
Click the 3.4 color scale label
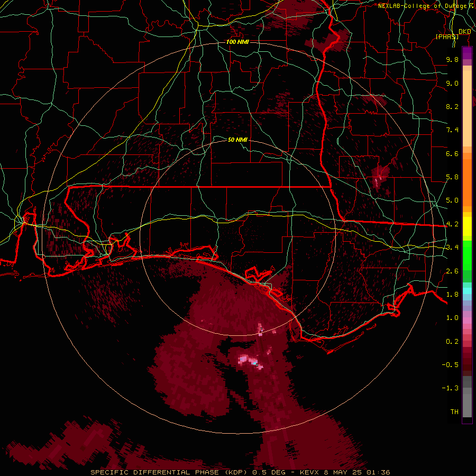tap(452, 248)
